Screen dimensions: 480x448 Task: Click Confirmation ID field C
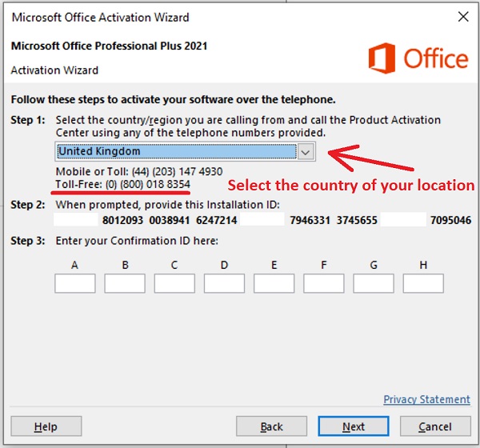174,283
